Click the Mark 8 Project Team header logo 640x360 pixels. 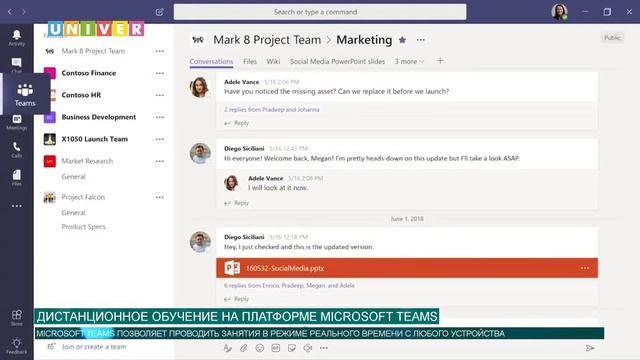click(x=198, y=40)
